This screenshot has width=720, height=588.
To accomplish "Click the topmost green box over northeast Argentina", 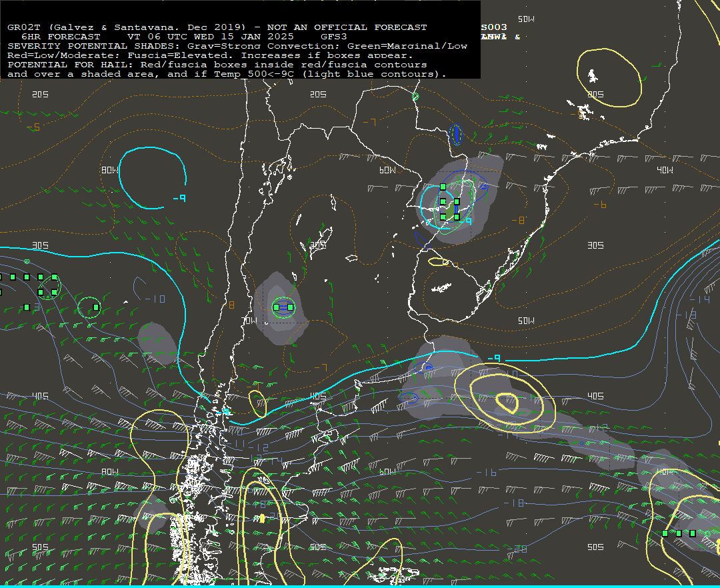I will (x=443, y=187).
